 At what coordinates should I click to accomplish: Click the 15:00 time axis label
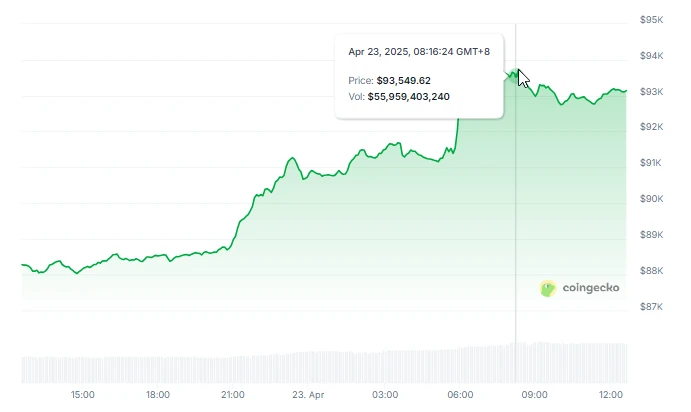coord(82,394)
